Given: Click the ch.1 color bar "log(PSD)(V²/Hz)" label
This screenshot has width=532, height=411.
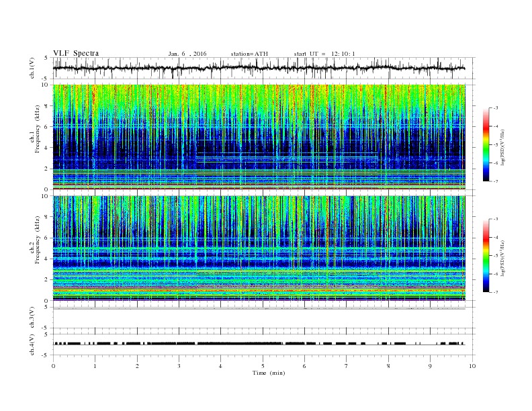Looking at the screenshot, I should [x=502, y=147].
